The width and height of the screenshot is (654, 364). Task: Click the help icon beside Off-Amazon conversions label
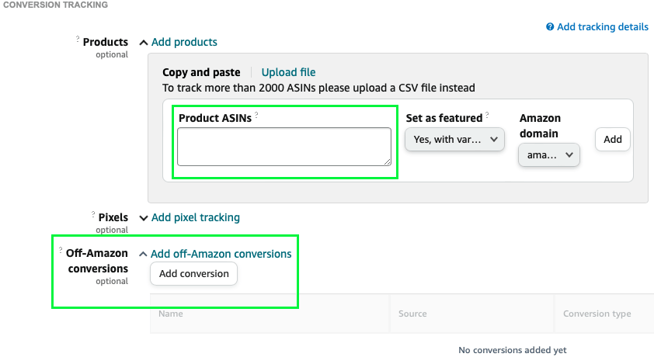[60, 250]
